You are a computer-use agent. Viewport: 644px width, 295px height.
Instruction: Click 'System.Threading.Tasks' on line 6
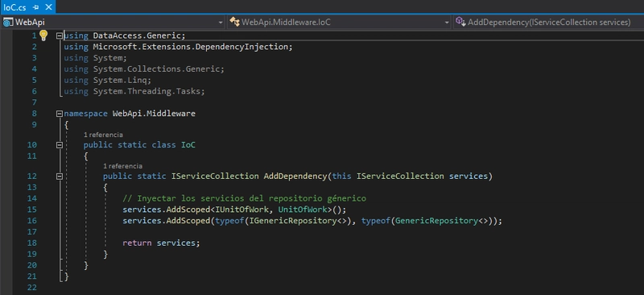click(x=147, y=91)
